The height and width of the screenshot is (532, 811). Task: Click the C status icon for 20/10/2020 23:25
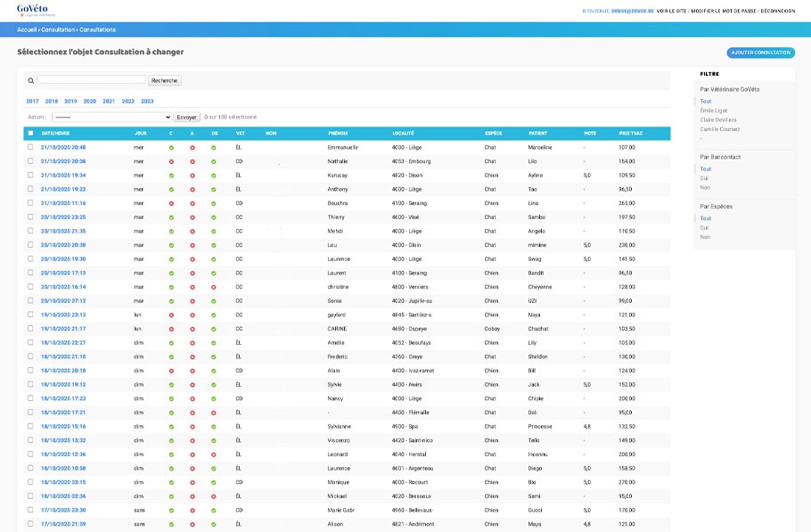[x=171, y=217]
